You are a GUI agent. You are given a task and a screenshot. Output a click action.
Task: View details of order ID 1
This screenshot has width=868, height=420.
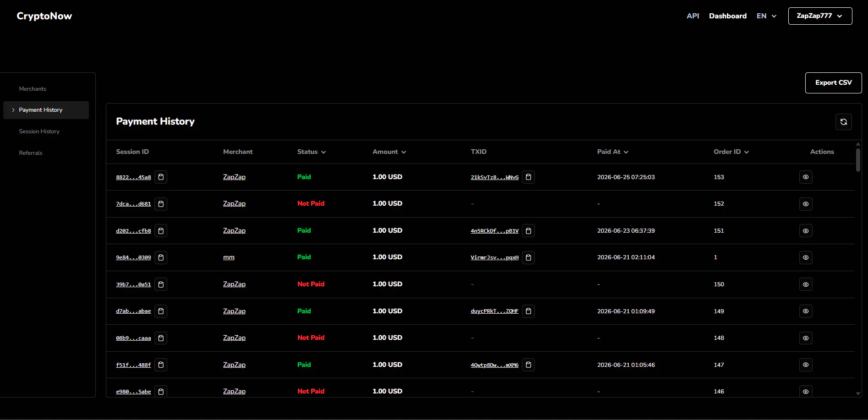[806, 257]
